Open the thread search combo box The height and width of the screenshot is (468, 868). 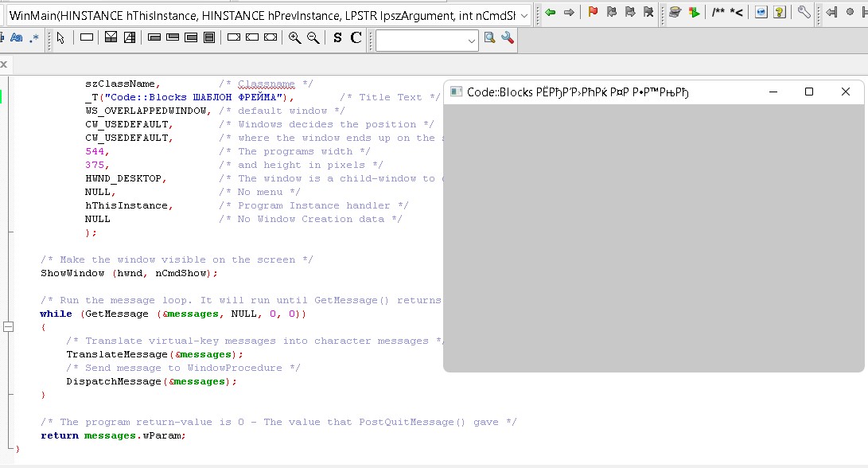[x=426, y=41]
